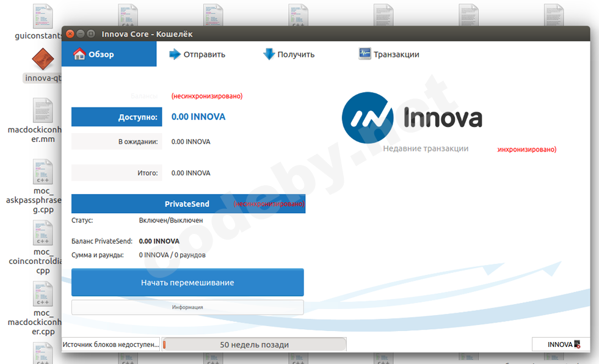This screenshot has height=364, width=599.
Task: Switch to the Транзакции tab
Action: tap(388, 54)
